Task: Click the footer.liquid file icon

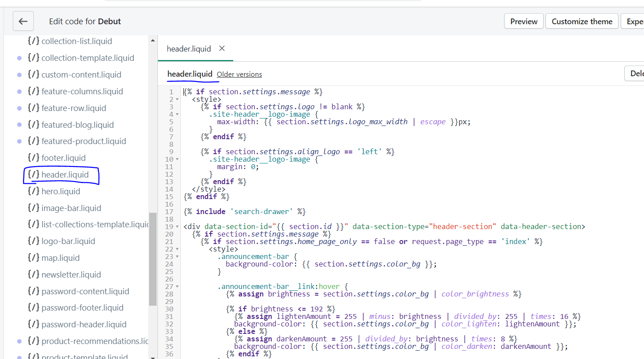Action: [33, 158]
